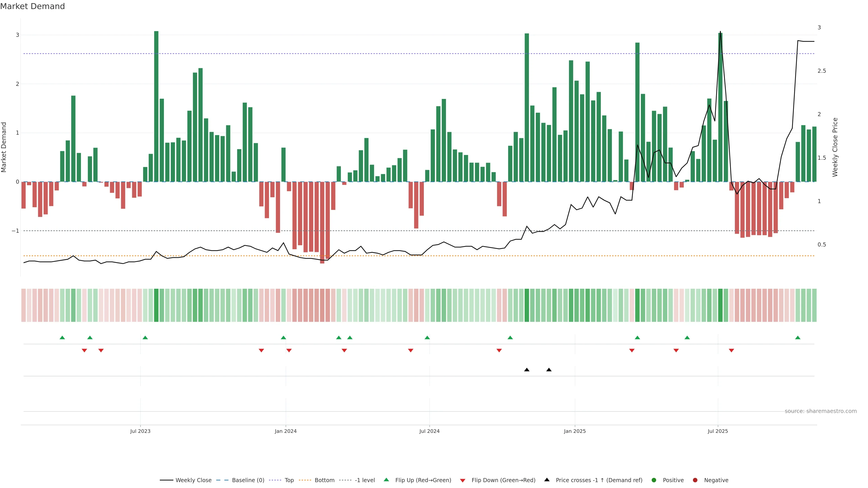Click the rightmost green Flip Up triangle marker

(x=797, y=338)
